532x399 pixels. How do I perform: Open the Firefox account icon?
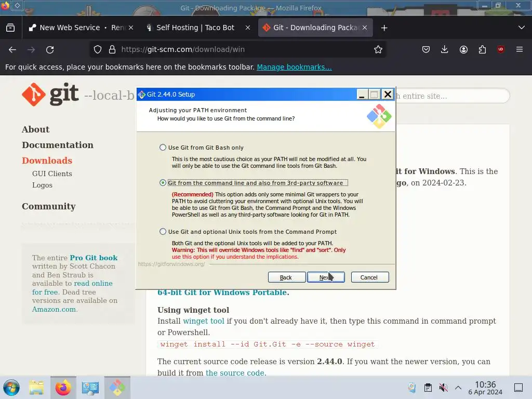point(463,49)
